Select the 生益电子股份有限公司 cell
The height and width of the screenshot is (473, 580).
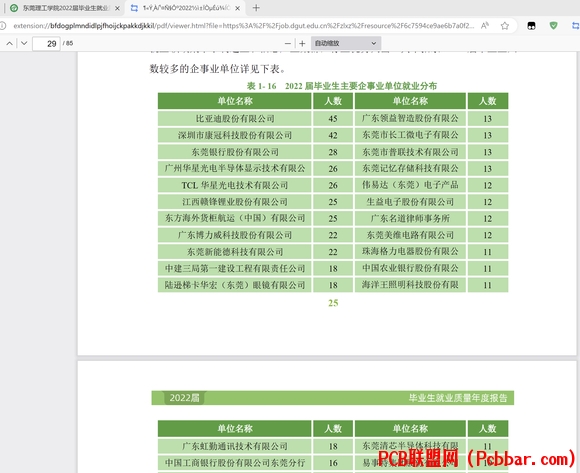point(410,202)
